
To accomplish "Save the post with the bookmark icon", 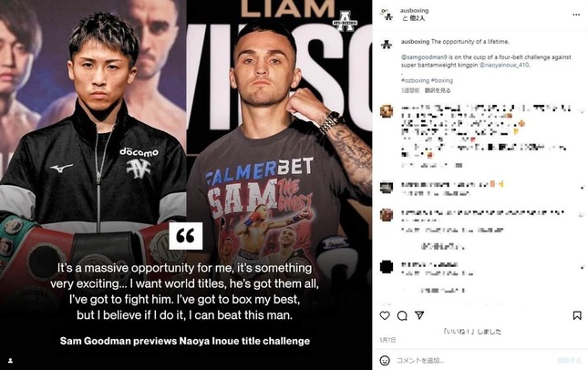I will (577, 315).
